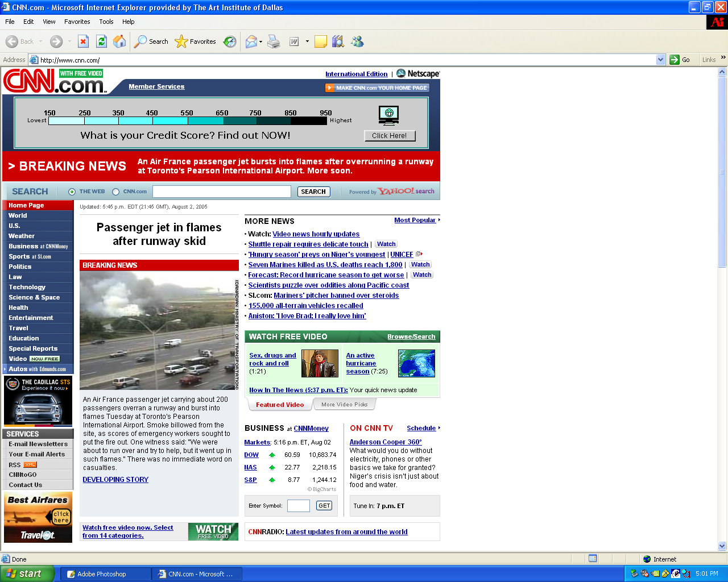Open the hurricane satellite video thumbnail
This screenshot has height=582, width=728.
coord(416,363)
